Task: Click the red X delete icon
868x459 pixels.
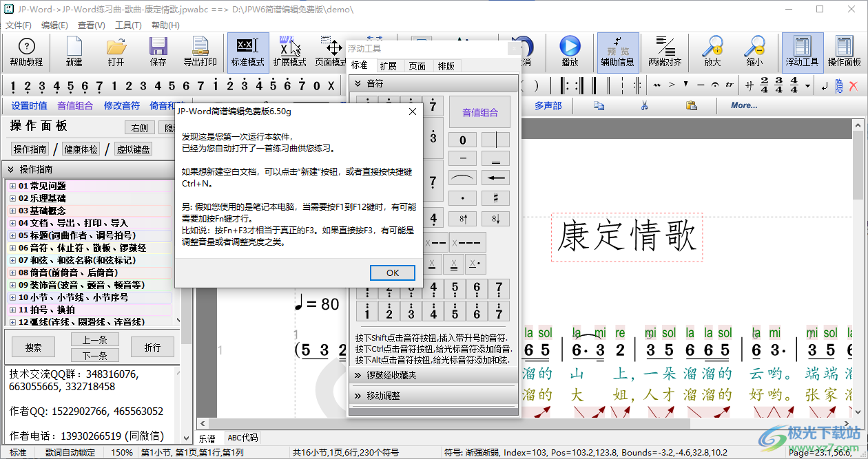Action: click(853, 86)
